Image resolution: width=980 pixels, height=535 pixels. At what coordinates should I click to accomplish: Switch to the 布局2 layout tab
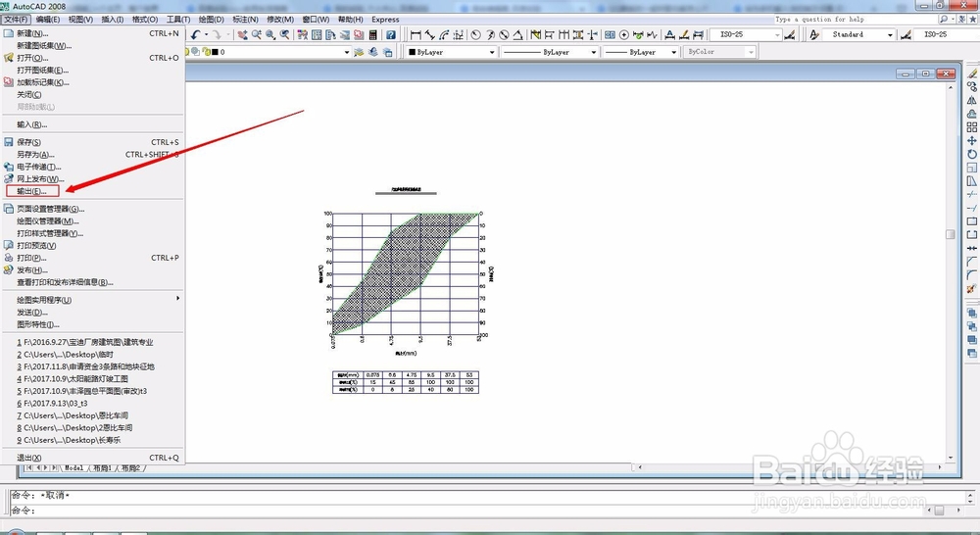pyautogui.click(x=130, y=468)
